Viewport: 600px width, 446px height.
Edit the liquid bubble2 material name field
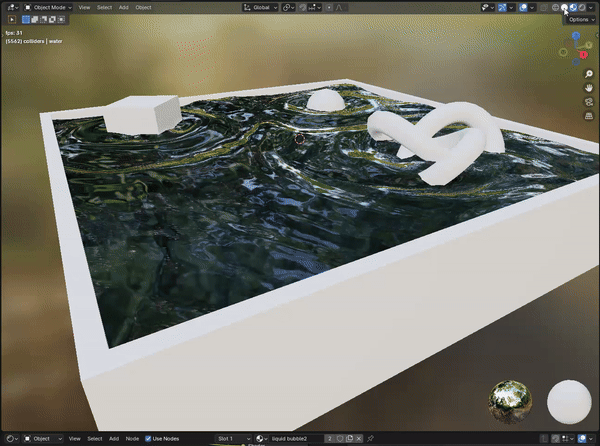(x=296, y=439)
